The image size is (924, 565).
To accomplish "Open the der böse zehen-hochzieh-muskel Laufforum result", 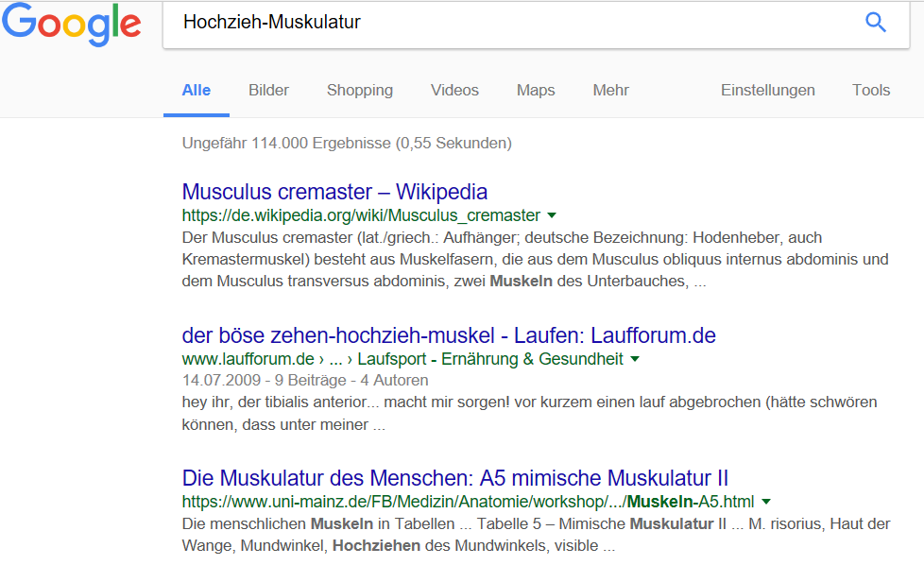I will 449,335.
